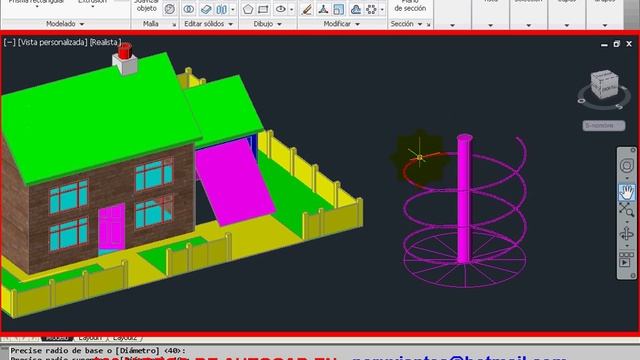640x360 pixels.
Task: Click the magenta front door of house
Action: (111, 227)
